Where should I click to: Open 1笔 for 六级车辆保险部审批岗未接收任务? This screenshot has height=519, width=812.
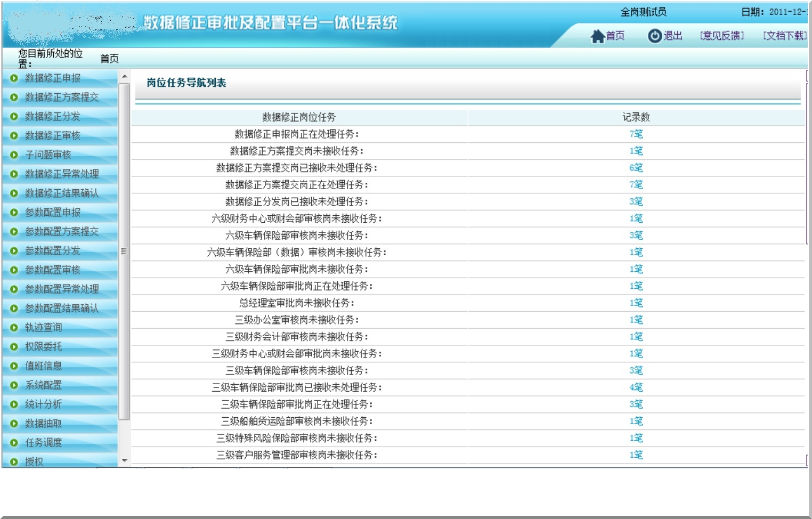click(x=636, y=269)
